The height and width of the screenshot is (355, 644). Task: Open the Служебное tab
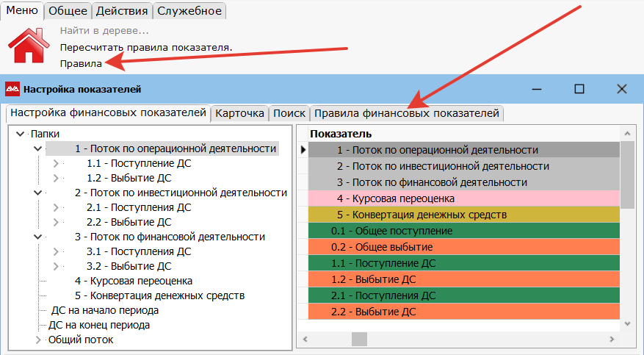click(x=189, y=11)
